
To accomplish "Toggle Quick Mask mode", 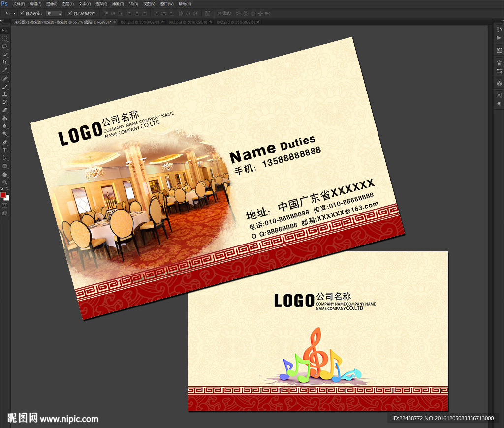I will click(4, 205).
